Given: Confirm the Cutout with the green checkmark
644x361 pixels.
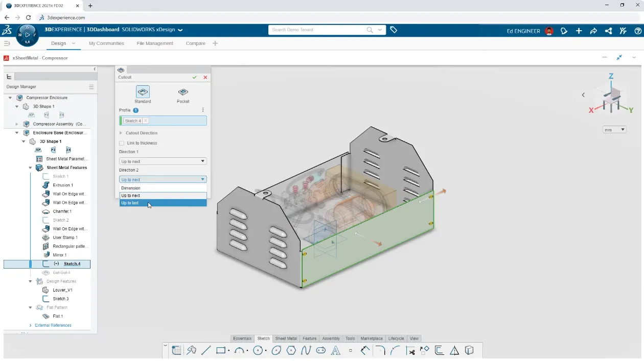Looking at the screenshot, I should pyautogui.click(x=195, y=77).
